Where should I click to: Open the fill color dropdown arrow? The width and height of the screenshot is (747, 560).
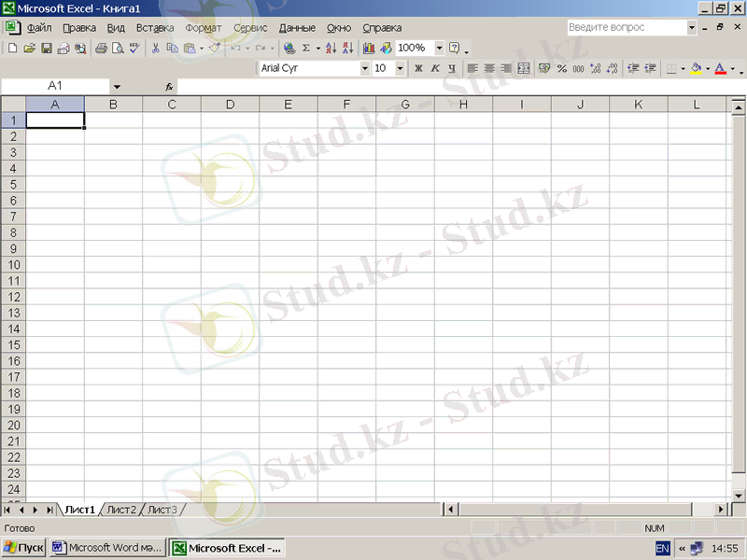pyautogui.click(x=708, y=68)
